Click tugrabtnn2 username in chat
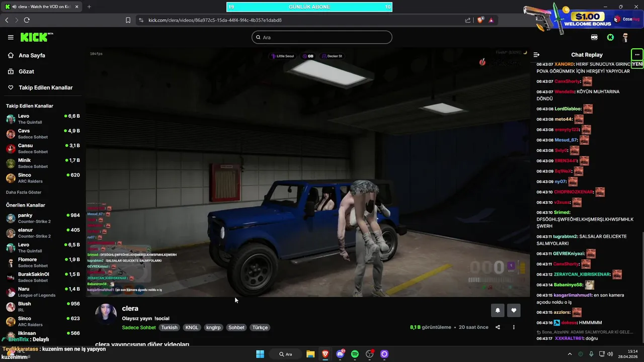This screenshot has width=644, height=362. pos(566,236)
